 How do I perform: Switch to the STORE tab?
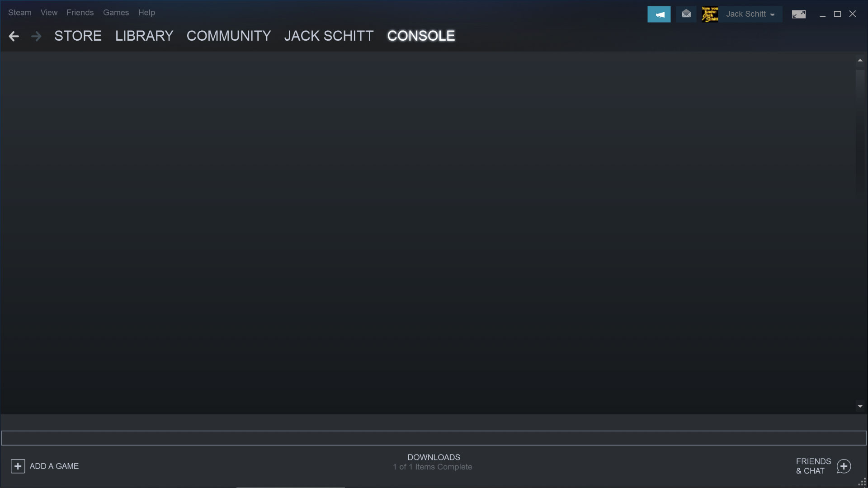78,36
